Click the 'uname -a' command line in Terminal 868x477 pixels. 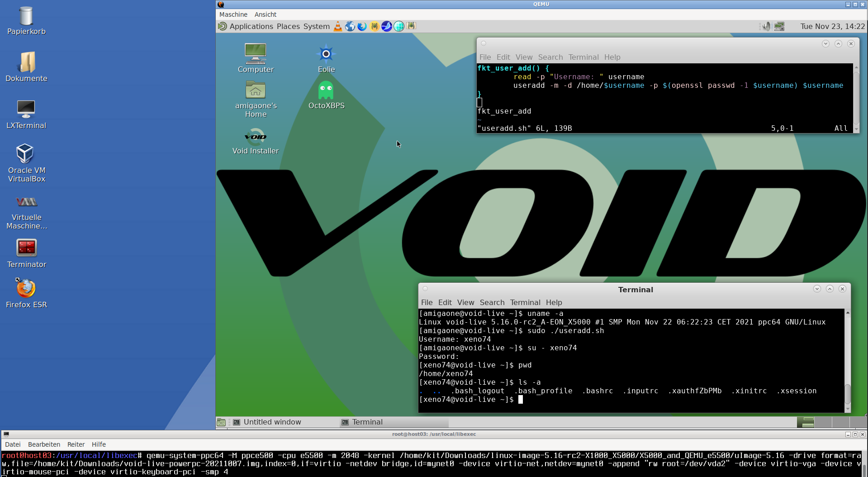491,314
